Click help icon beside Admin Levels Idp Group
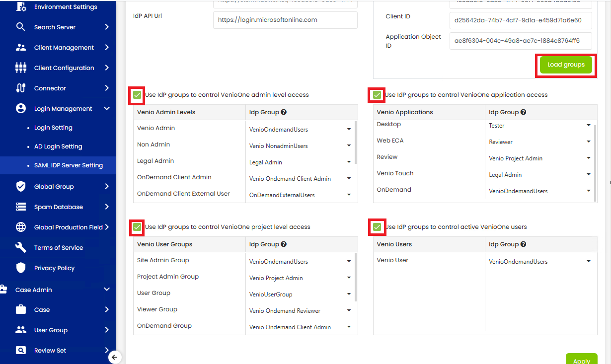611x364 pixels. (x=284, y=112)
